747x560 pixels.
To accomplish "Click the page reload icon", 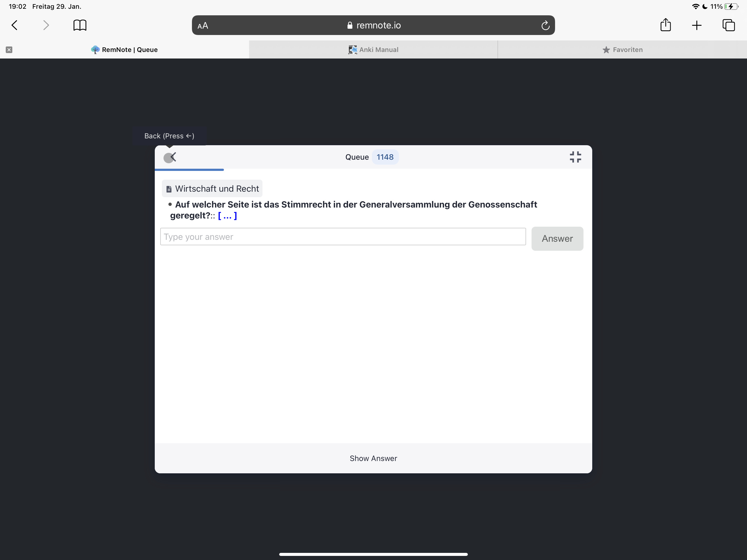I will (x=545, y=25).
